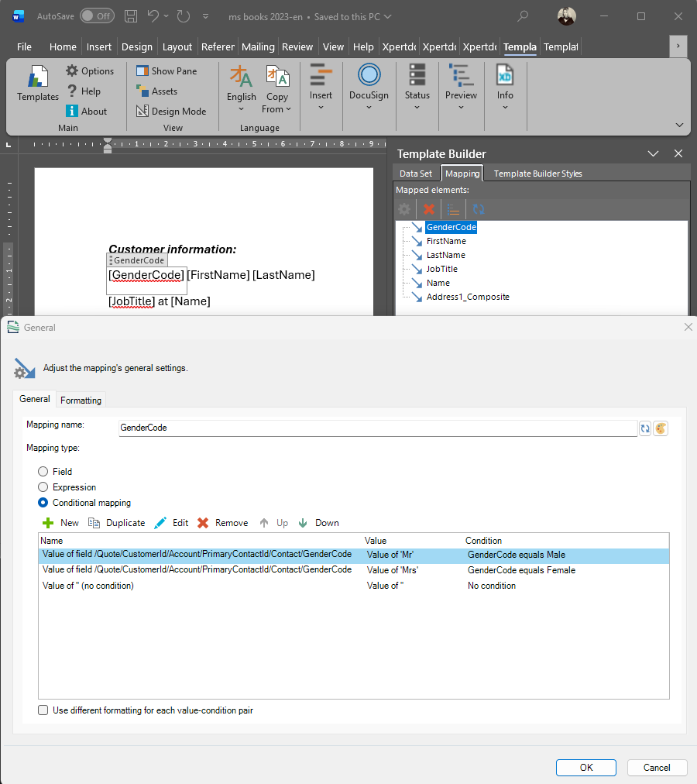697x784 pixels.
Task: Switch to Template Builder Styles tab
Action: coord(537,174)
